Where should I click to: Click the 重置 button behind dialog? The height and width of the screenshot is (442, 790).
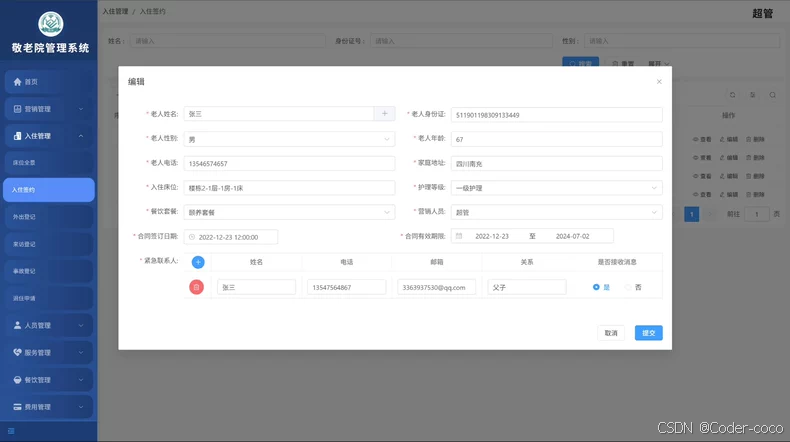(x=623, y=63)
